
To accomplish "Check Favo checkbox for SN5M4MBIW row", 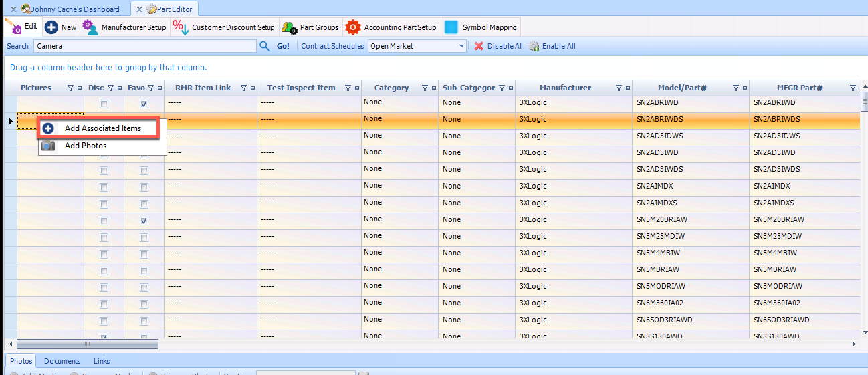I will 144,255.
